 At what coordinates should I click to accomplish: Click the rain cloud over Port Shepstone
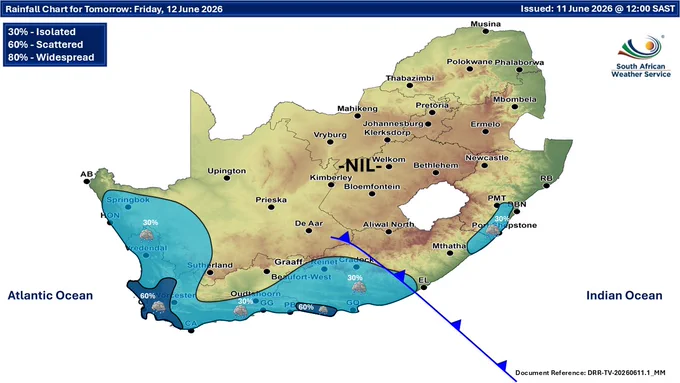(493, 230)
